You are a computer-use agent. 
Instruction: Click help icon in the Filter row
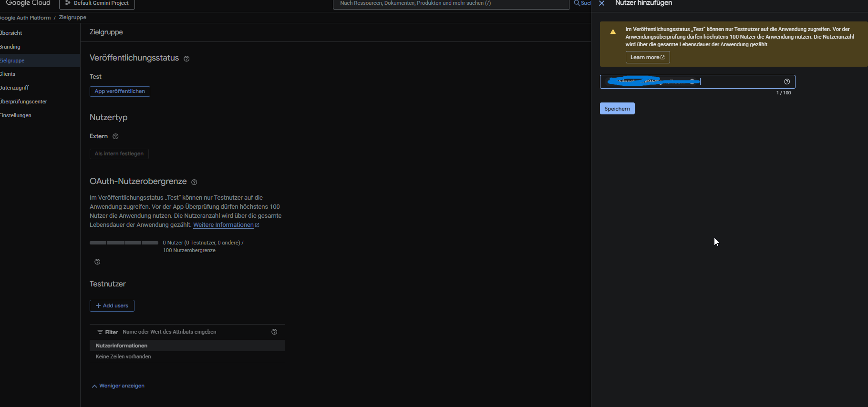point(274,332)
